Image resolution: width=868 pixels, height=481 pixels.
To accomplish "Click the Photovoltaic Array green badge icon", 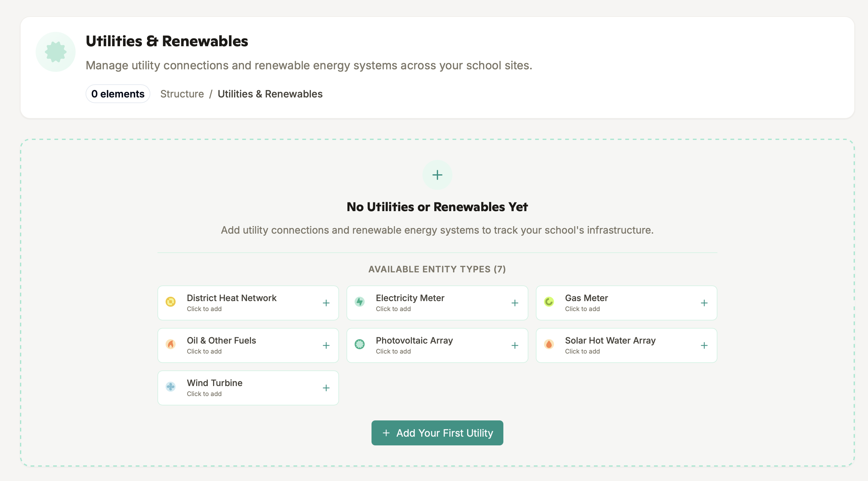I will pos(360,344).
